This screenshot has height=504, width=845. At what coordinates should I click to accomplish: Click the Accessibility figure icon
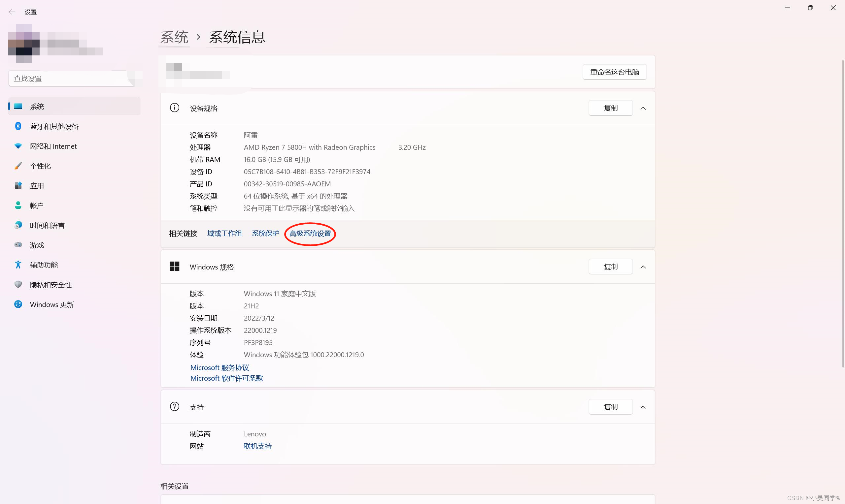[x=18, y=265]
